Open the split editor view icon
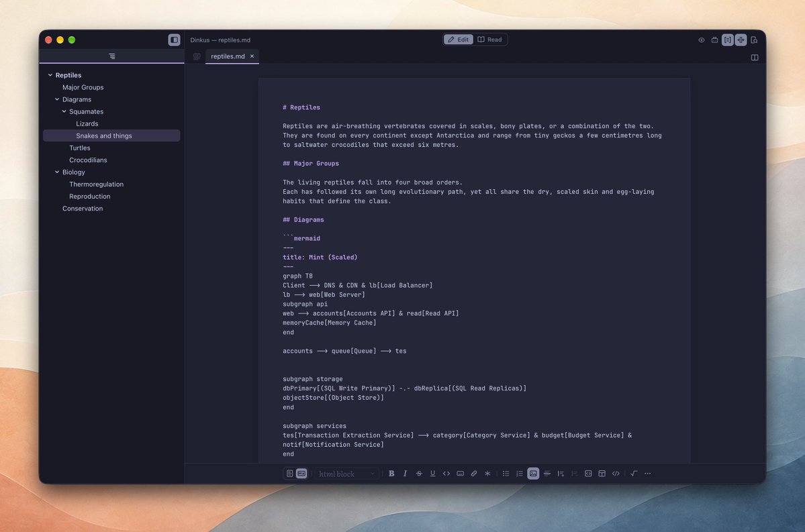This screenshot has height=532, width=805. coord(754,58)
